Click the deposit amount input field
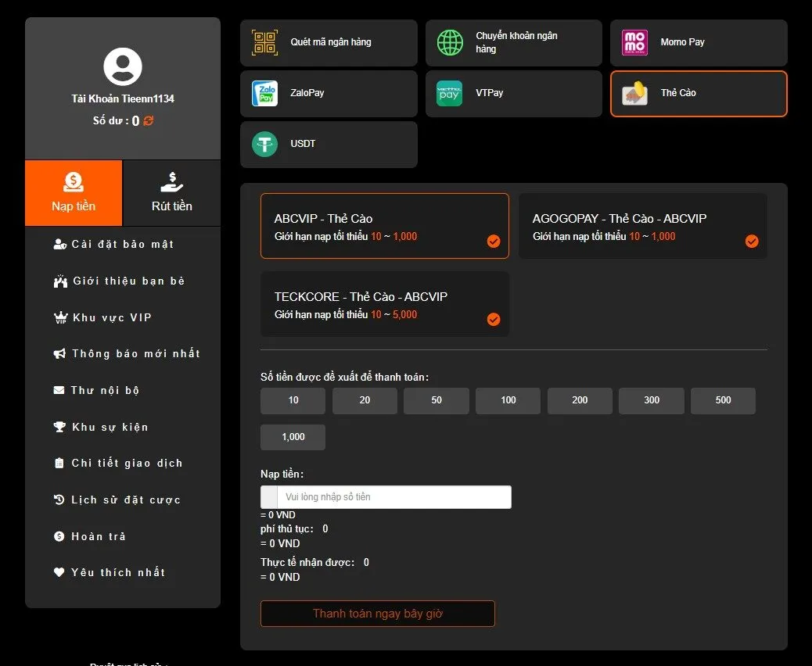This screenshot has height=666, width=812. coord(393,497)
